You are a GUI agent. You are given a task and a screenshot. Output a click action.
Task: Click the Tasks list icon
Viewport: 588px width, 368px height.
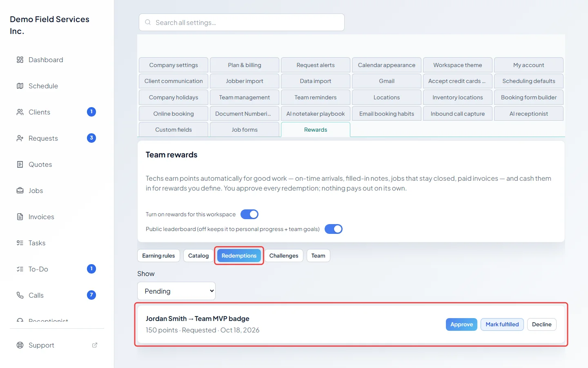point(20,243)
